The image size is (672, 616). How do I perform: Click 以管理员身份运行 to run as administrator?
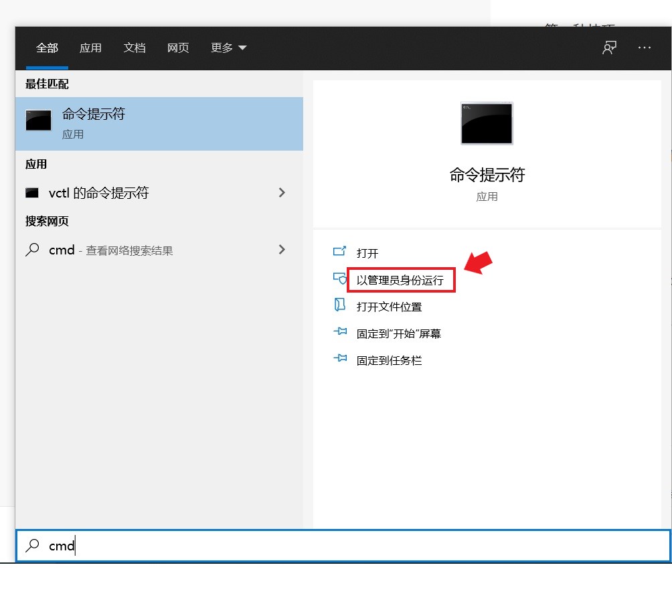click(x=400, y=280)
